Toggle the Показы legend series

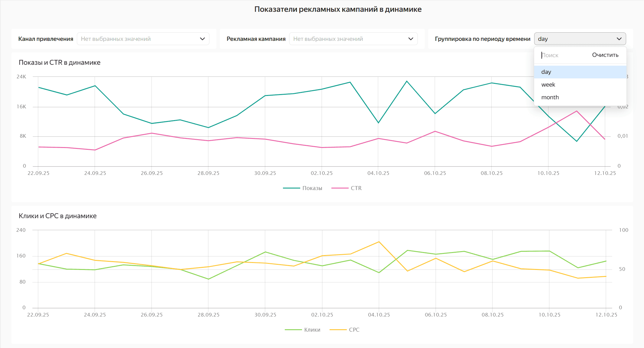click(312, 188)
